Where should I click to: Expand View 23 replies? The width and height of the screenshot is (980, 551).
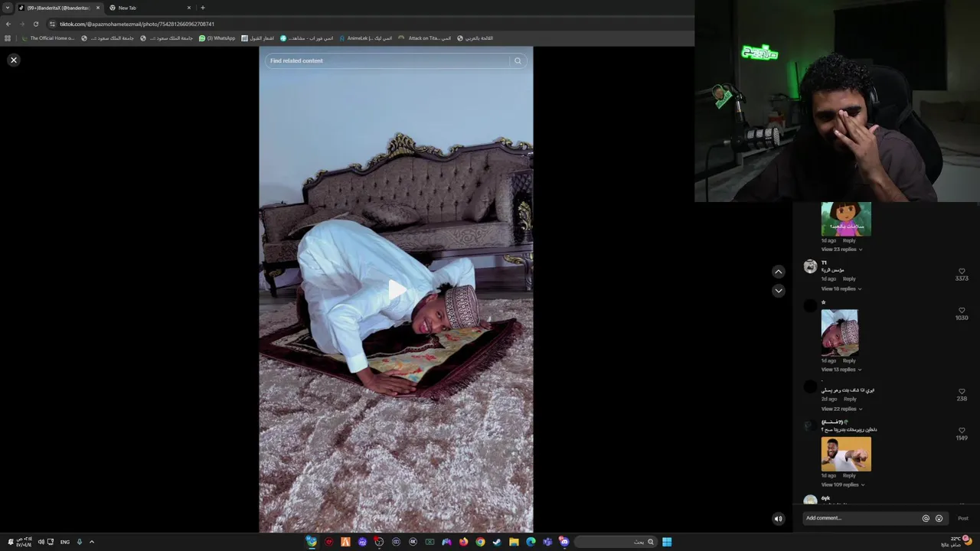pos(841,249)
